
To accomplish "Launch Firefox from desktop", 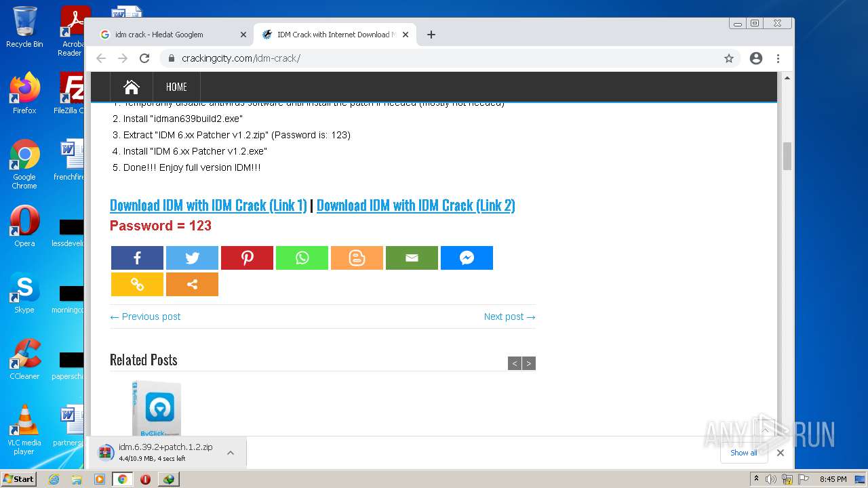I will [24, 94].
